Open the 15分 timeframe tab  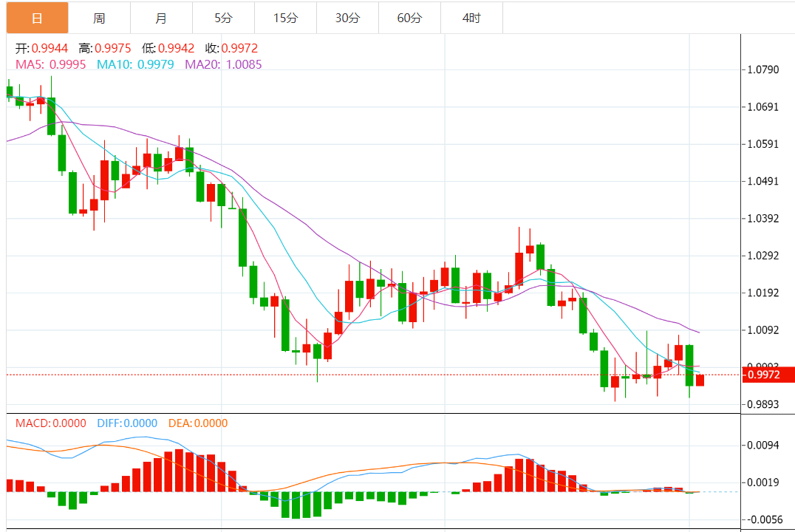click(285, 18)
